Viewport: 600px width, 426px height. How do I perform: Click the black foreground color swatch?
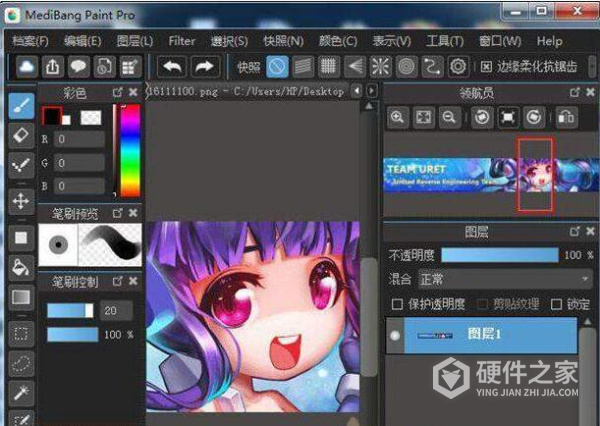point(52,115)
